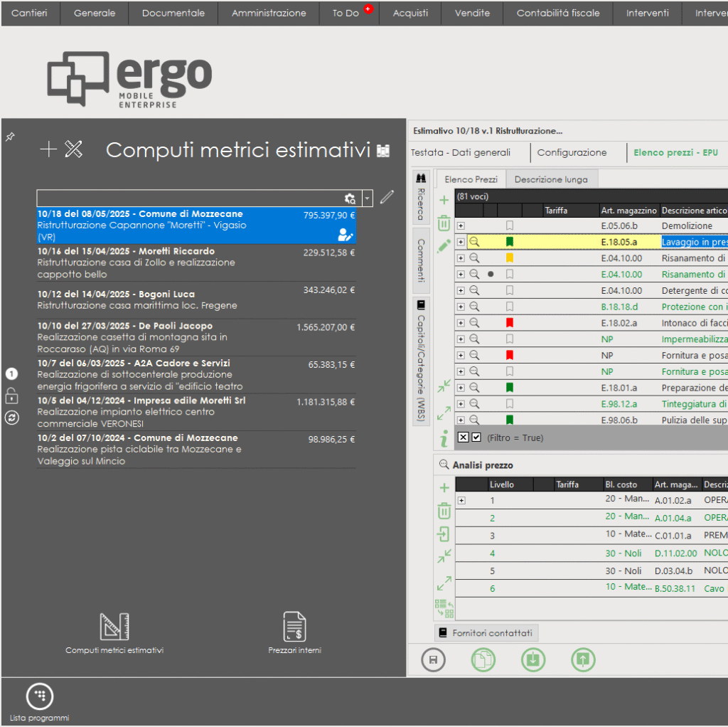Open the Lista programmi launcher icon
The width and height of the screenshot is (728, 727).
tap(40, 696)
